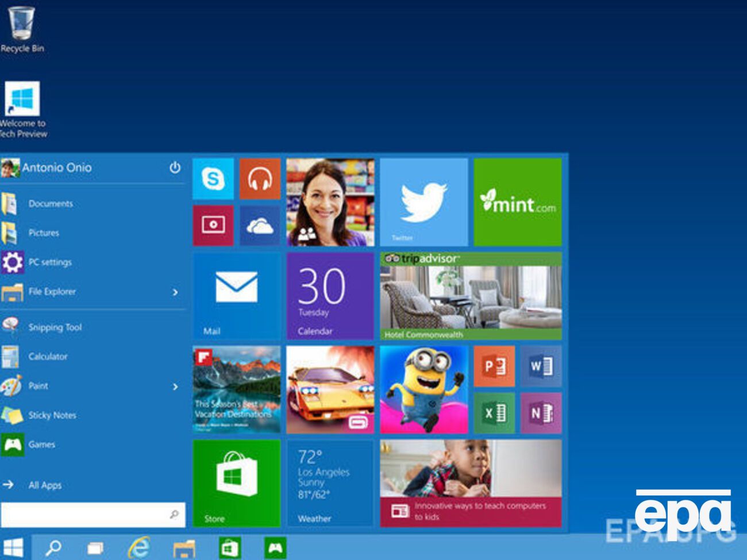Open the Calendar tile showing 30
Image resolution: width=747 pixels, height=560 pixels.
[x=330, y=296]
